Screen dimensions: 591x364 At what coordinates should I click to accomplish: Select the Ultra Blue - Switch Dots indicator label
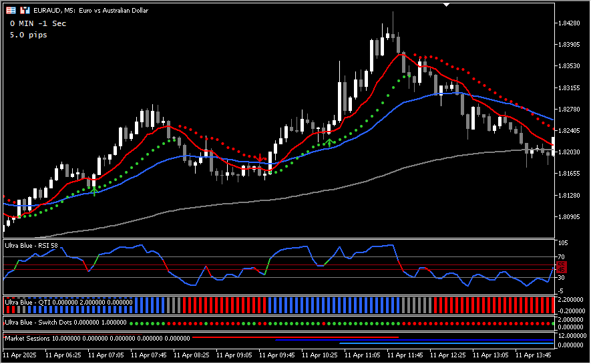point(65,323)
